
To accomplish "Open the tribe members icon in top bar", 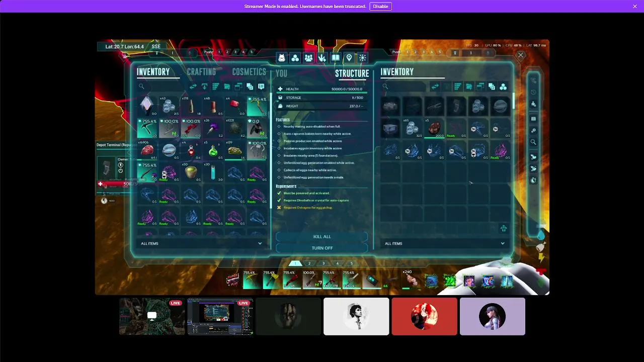I will [x=309, y=58].
